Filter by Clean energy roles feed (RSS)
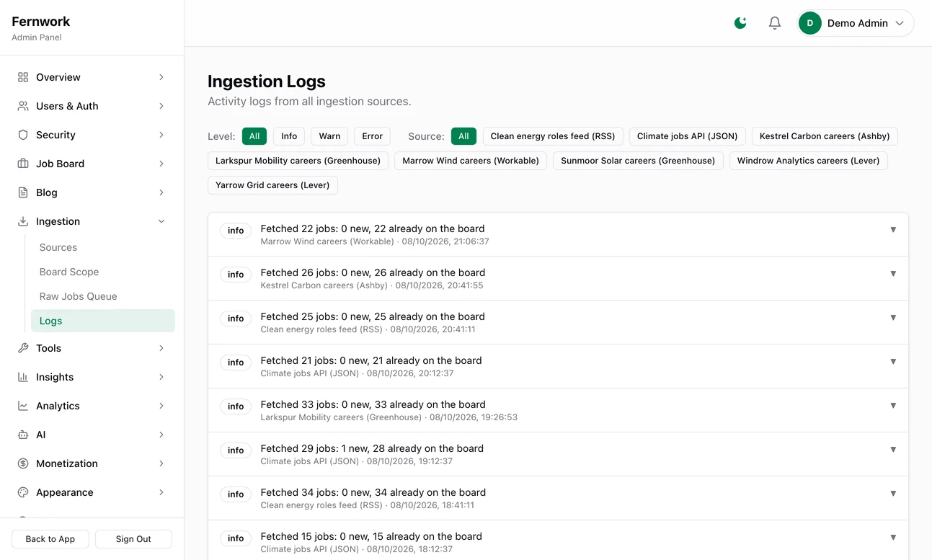 click(x=553, y=136)
